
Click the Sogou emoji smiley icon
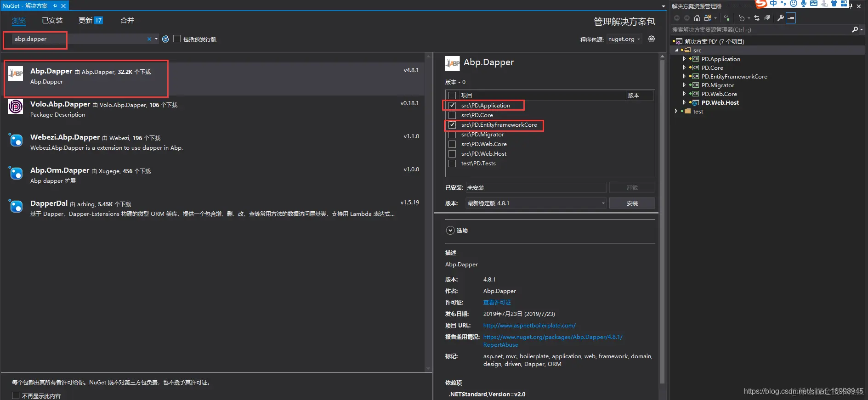[x=794, y=4]
